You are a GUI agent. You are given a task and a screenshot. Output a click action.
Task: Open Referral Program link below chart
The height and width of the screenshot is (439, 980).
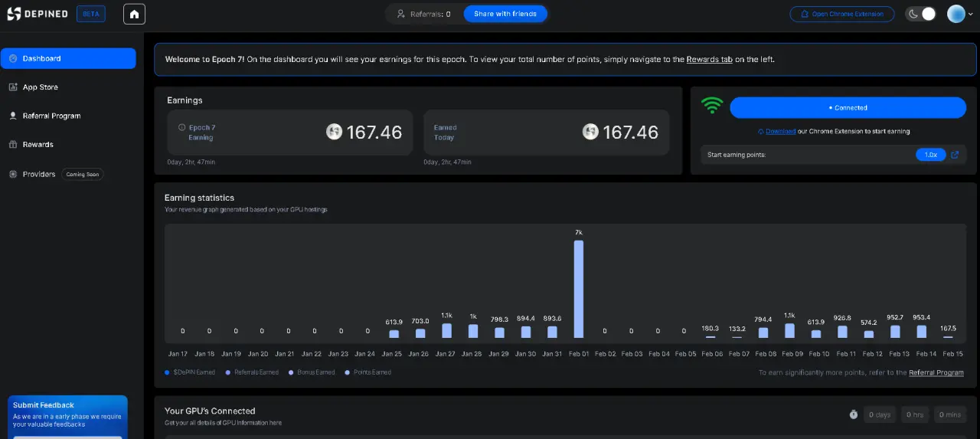point(936,372)
